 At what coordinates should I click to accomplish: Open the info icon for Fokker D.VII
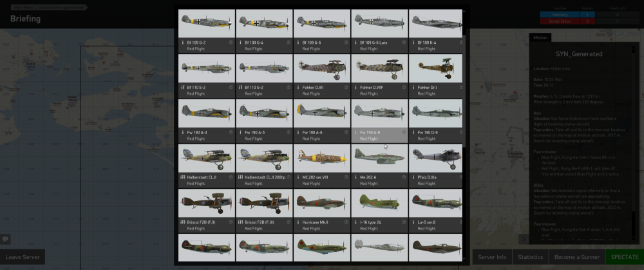coord(346,87)
